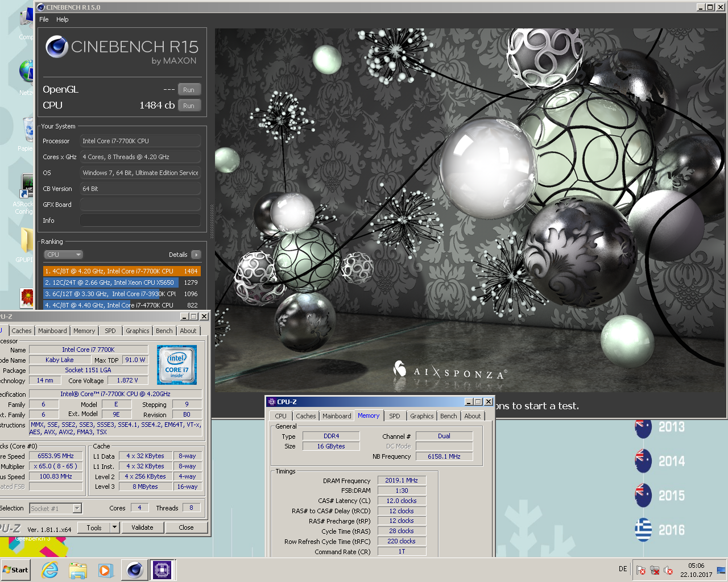The width and height of the screenshot is (728, 582).
Task: Select the i7-7700K ranking entry with score 1484
Action: [122, 271]
